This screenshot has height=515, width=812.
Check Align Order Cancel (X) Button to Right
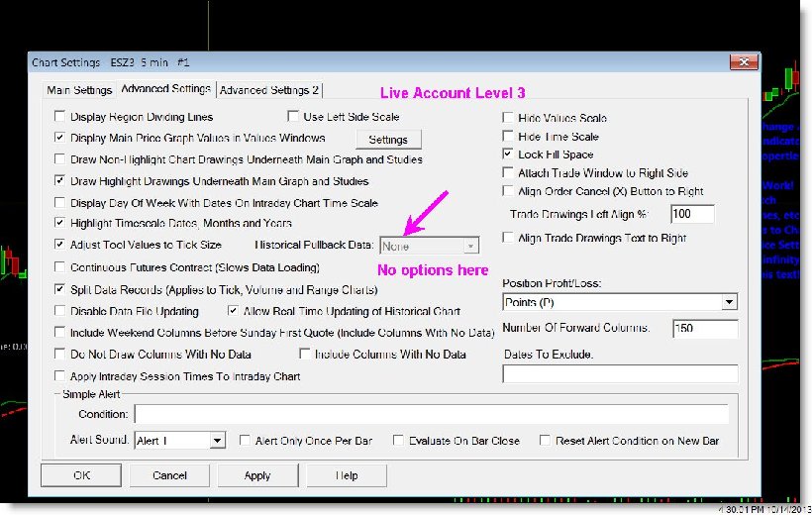point(508,191)
